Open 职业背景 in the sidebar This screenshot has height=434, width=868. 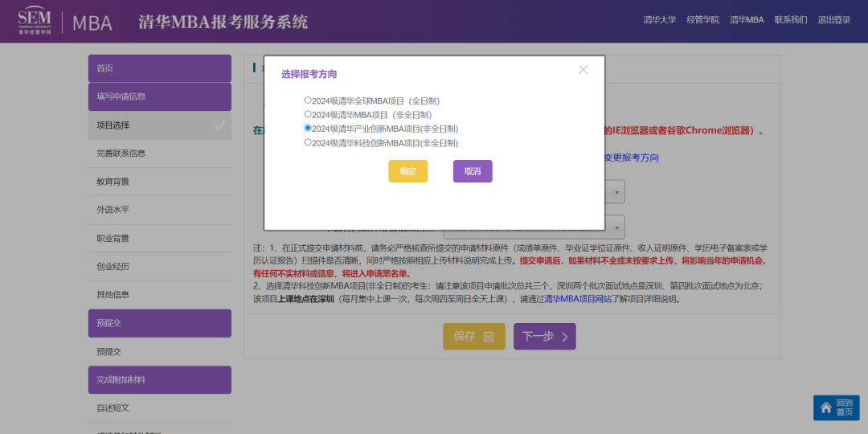(x=159, y=239)
